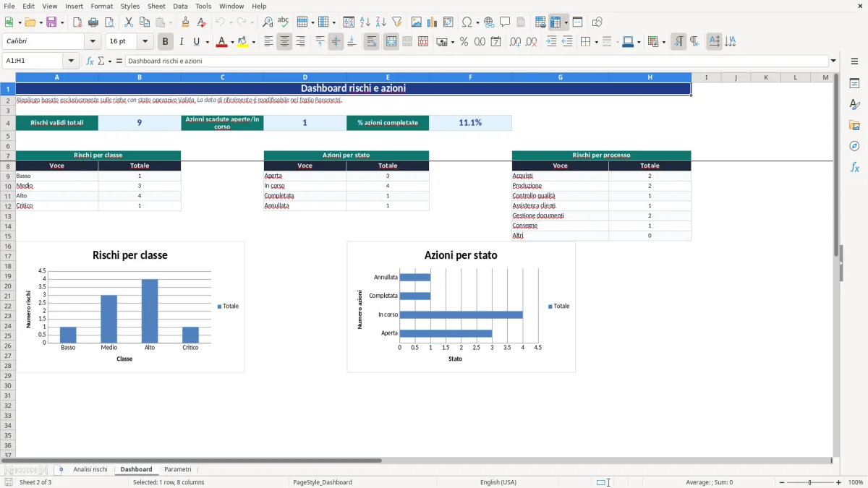Toggle Italic formatting
868x488 pixels.
coord(182,42)
